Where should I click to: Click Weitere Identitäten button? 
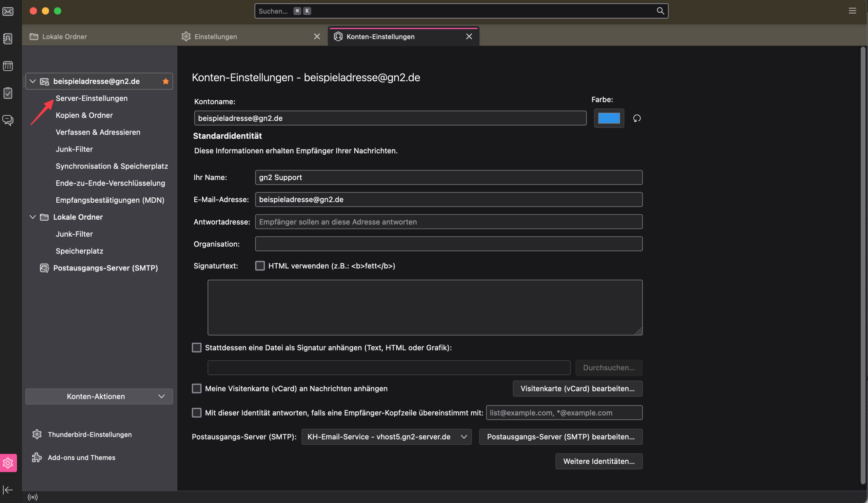599,461
